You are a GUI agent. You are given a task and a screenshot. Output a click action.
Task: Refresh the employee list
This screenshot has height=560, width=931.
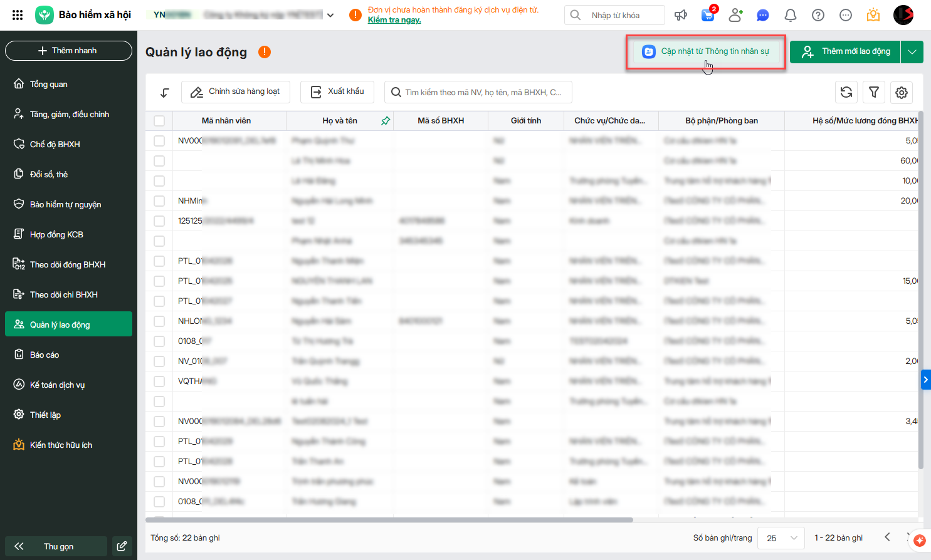[846, 92]
